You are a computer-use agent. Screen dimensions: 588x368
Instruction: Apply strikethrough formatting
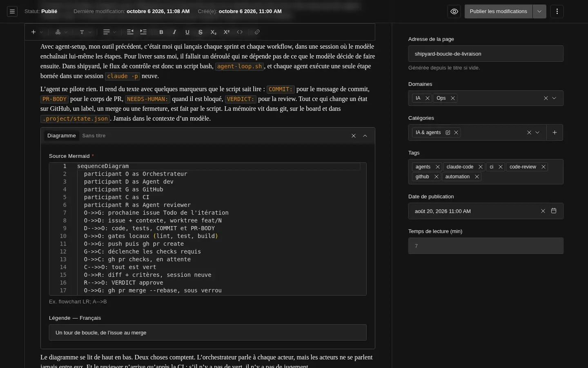pos(200,32)
